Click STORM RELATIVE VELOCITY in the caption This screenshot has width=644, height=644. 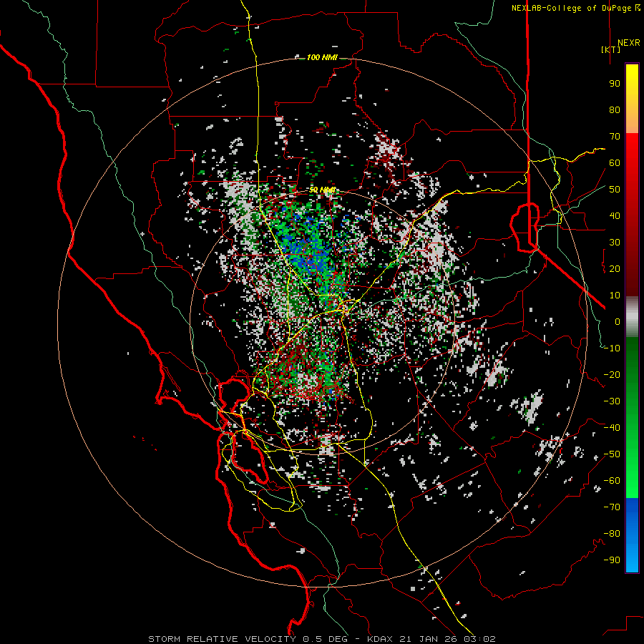(x=222, y=639)
